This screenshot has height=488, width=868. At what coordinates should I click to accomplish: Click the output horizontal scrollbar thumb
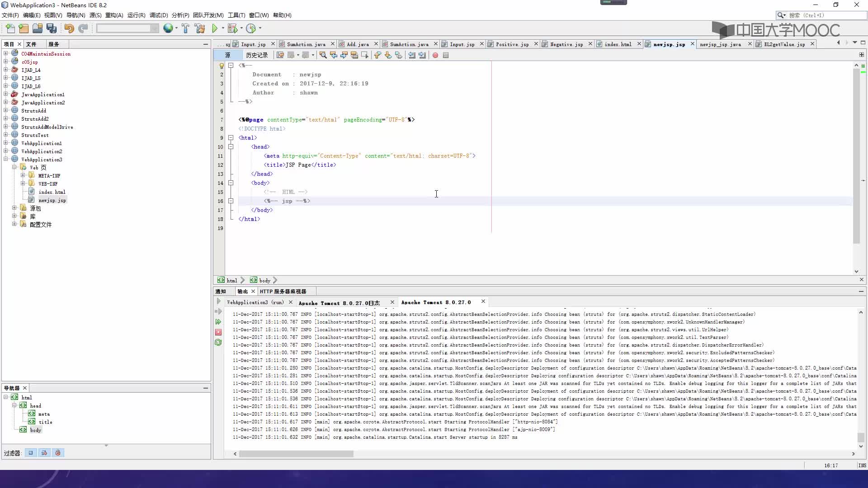pos(296,454)
